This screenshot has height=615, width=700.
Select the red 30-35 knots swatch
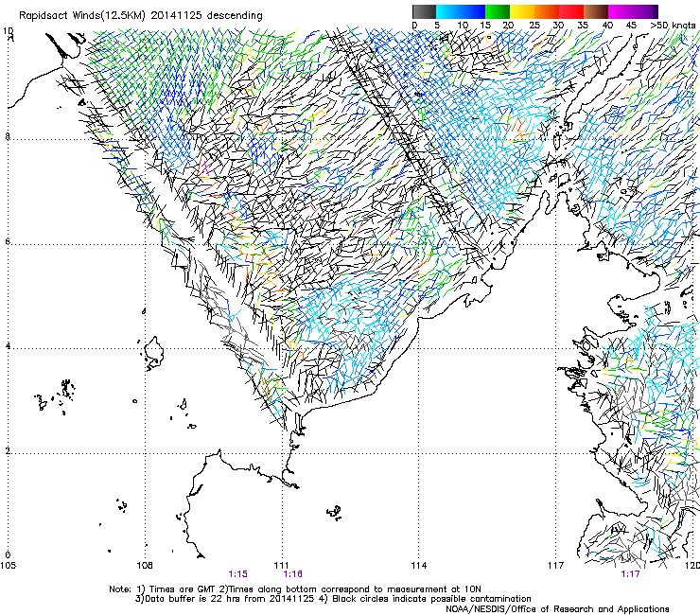pyautogui.click(x=571, y=11)
